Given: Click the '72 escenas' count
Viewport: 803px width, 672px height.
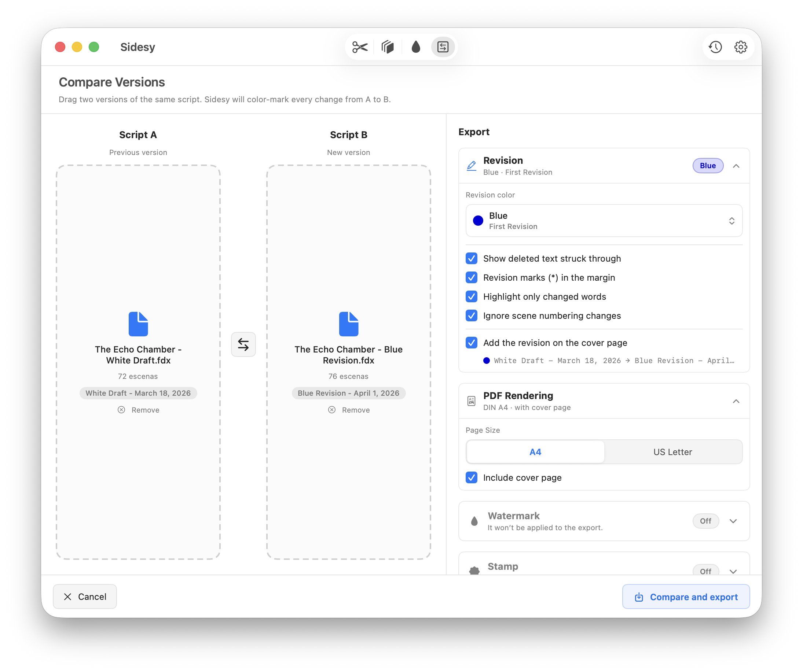Looking at the screenshot, I should 138,376.
